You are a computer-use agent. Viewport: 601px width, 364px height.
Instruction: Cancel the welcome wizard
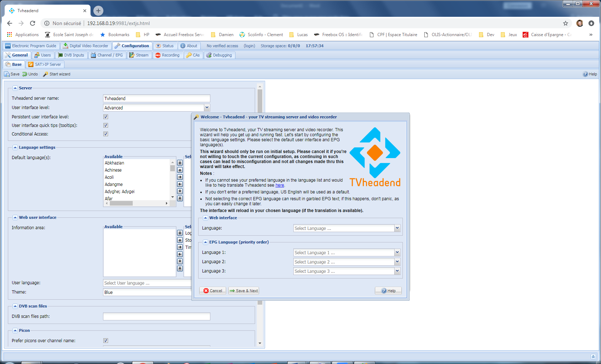coord(213,291)
